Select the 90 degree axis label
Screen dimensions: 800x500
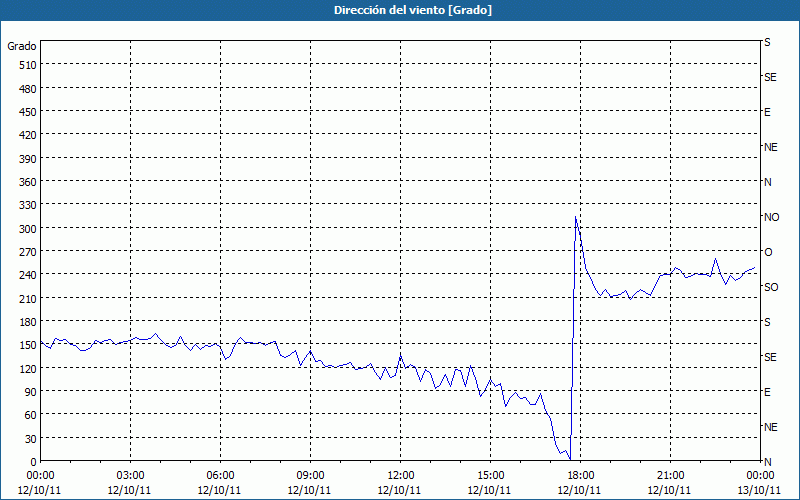(x=31, y=391)
